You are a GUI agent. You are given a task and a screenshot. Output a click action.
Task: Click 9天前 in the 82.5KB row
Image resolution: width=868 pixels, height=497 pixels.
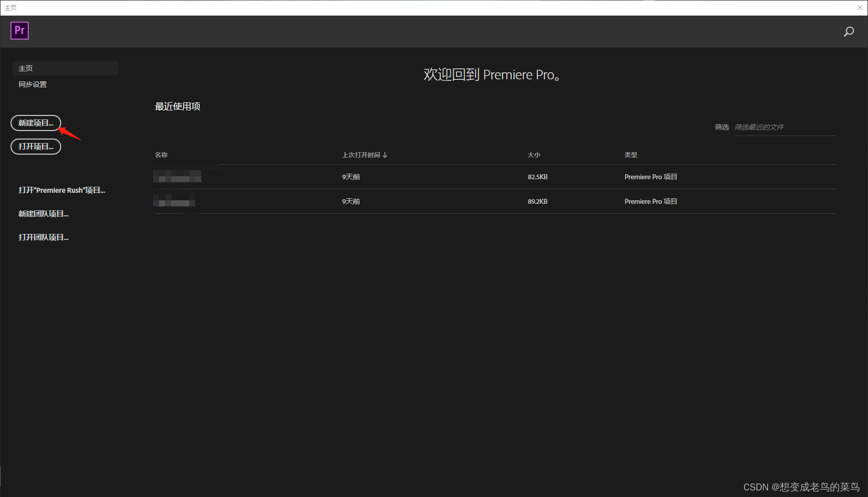click(351, 177)
